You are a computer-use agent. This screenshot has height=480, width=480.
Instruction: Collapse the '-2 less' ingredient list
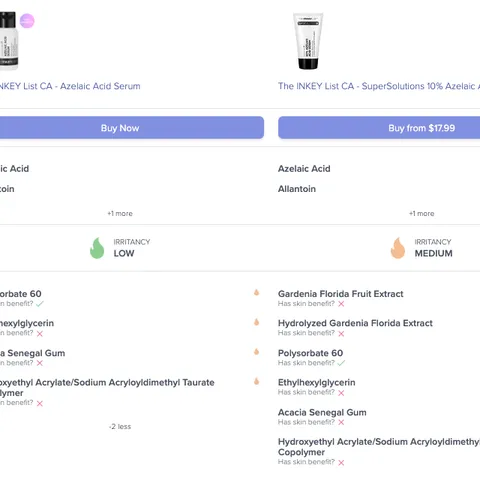coord(120,426)
